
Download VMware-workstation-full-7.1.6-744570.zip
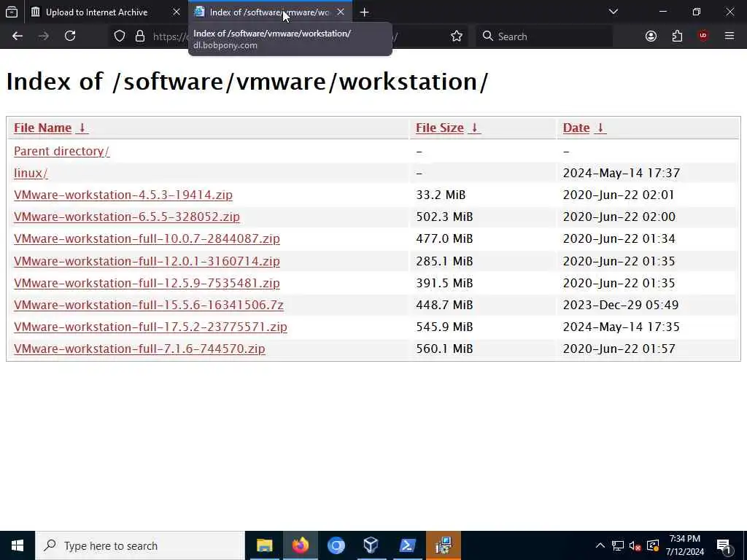coord(139,349)
